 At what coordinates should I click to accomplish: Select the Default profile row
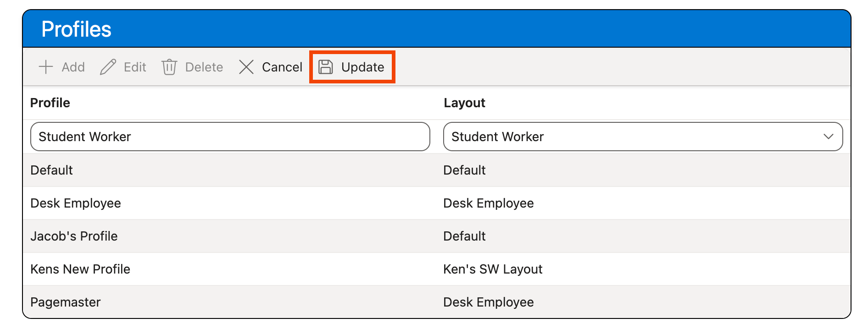[51, 170]
